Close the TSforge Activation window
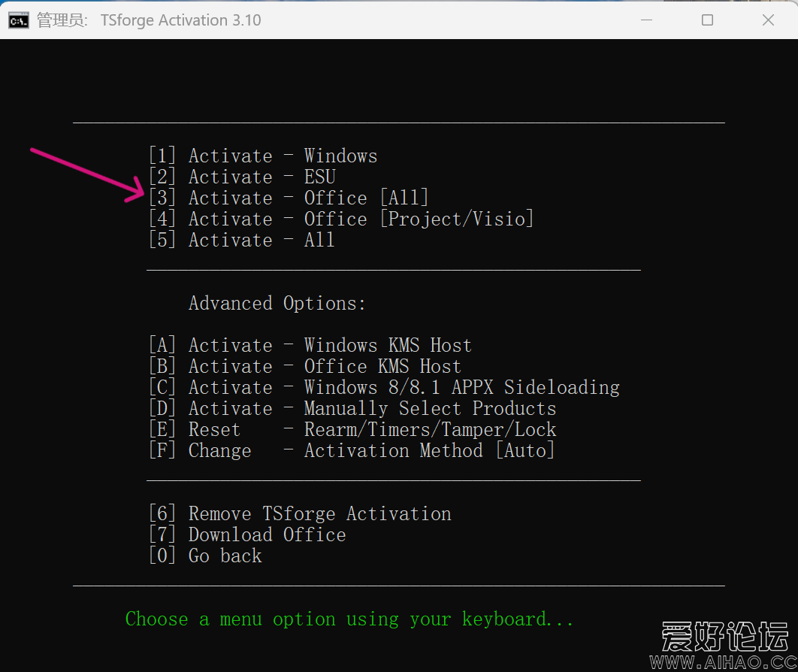Viewport: 798px width, 672px height. 768,20
